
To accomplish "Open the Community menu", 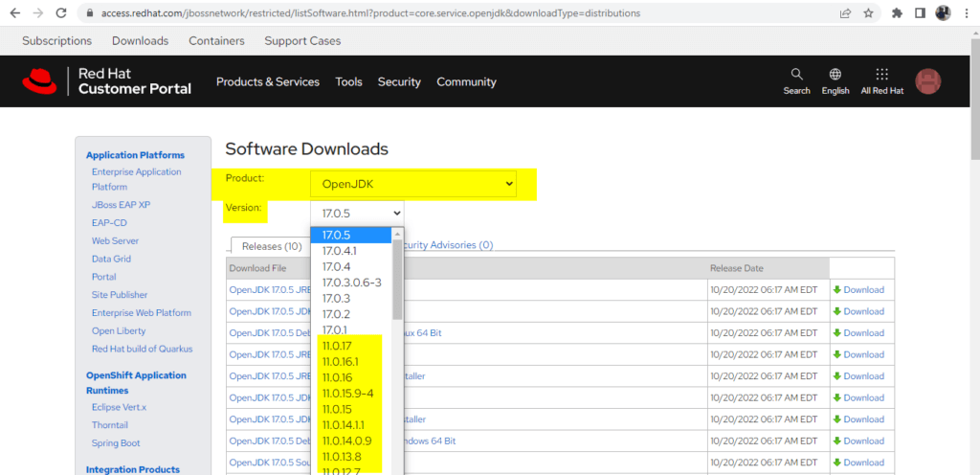I will (466, 81).
